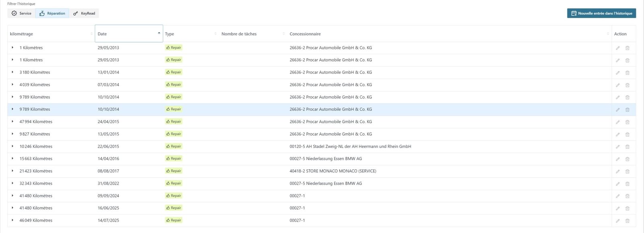Screen dimensions: 644x233
Task: Click pencil icon for 24/04/2015 entry
Action: tap(617, 122)
